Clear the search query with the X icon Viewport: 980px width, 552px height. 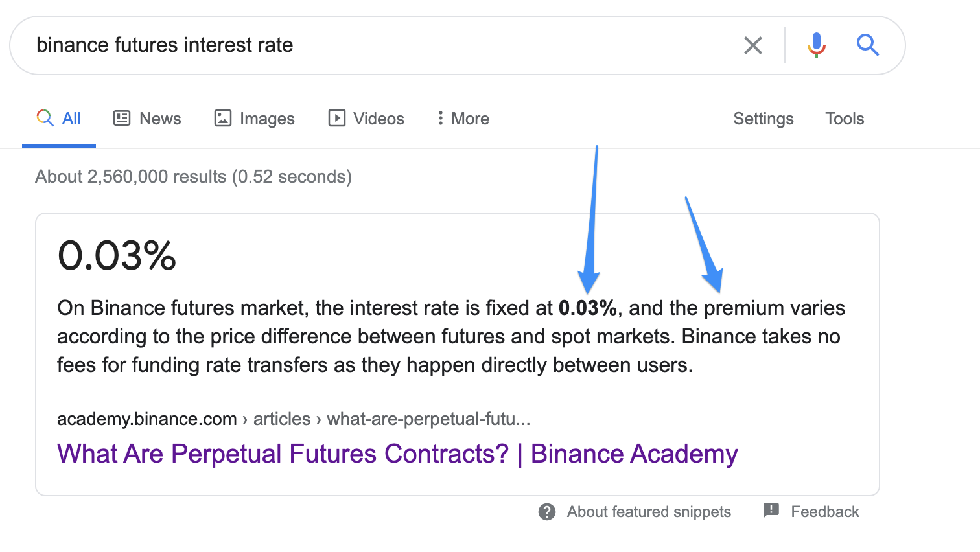pyautogui.click(x=752, y=45)
